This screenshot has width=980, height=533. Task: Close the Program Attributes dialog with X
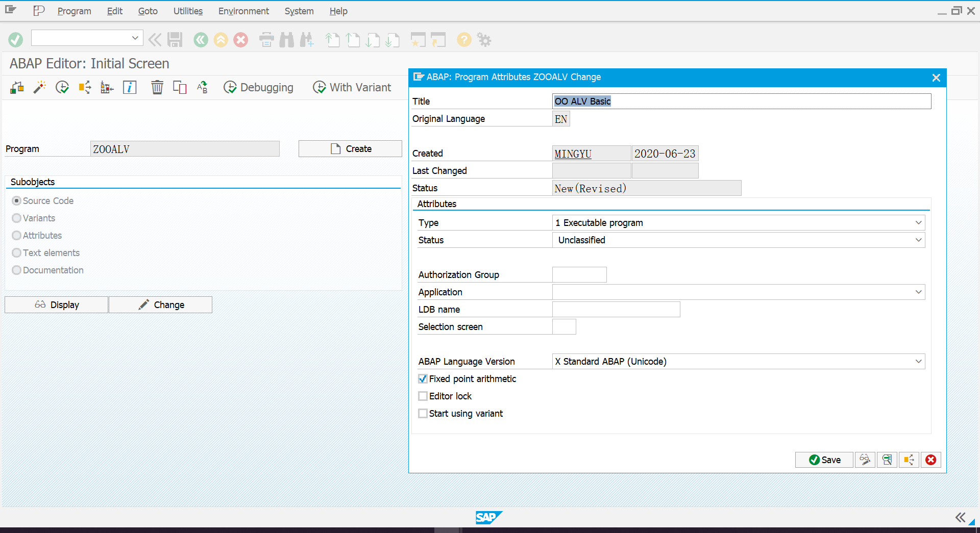point(936,78)
